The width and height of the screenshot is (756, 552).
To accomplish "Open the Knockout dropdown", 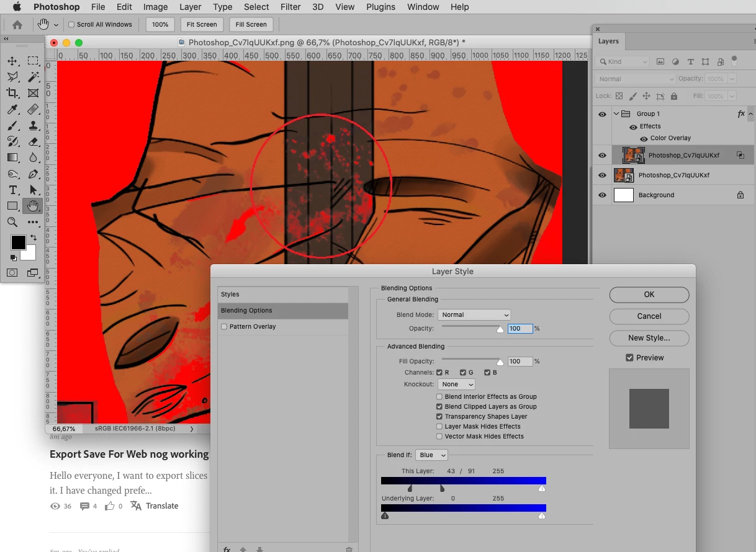I will 456,385.
